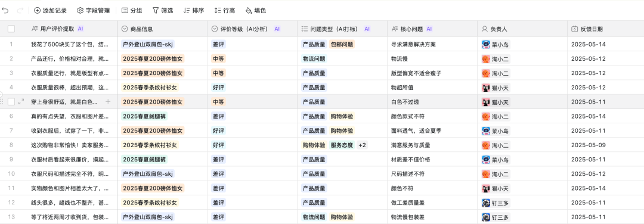Screen dimensions: 644x224
Task: Click 2025春夏200磅体恤女 tag in row 11
Action: [x=153, y=188]
